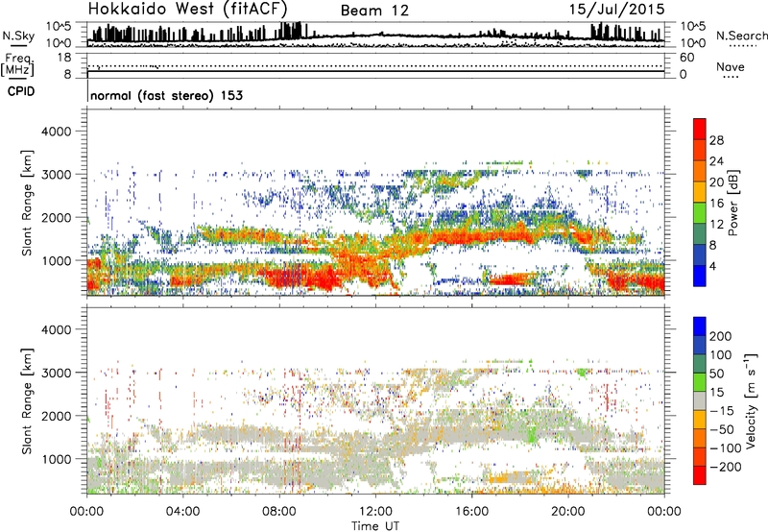Select the "Velocity [m s-1]" colorbar title
Image resolution: width=768 pixels, height=532 pixels.
(750, 400)
